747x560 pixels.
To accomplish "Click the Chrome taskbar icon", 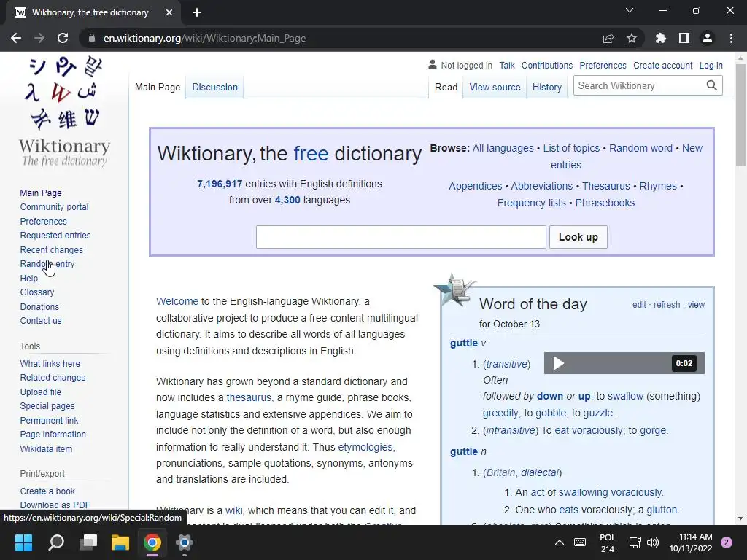I will click(152, 542).
